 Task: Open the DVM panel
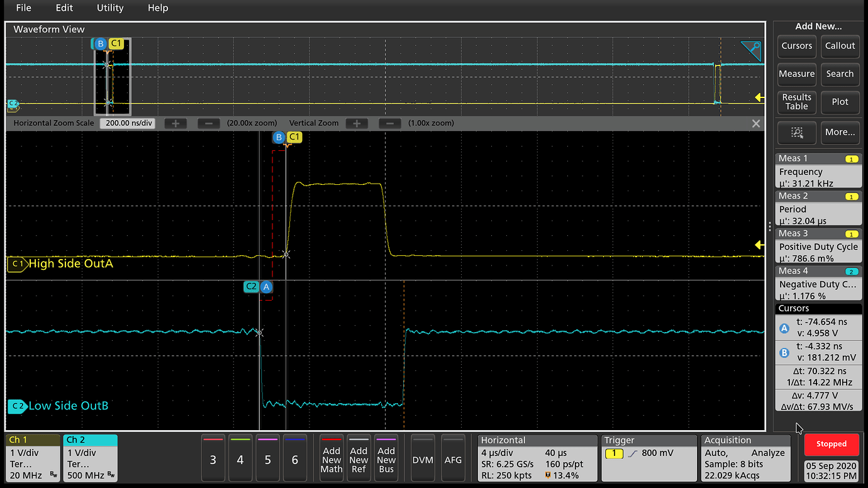422,458
